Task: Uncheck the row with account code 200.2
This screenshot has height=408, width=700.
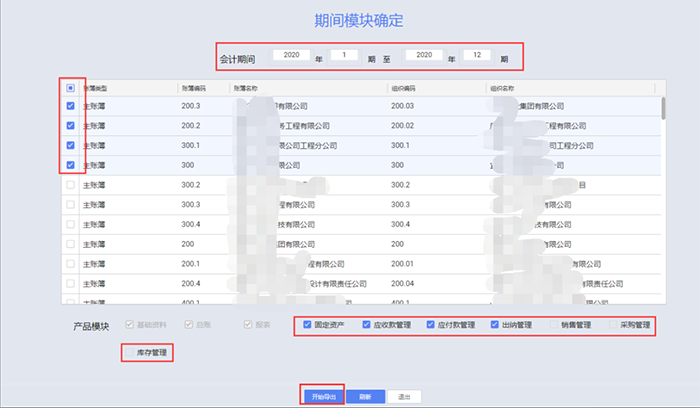Action: pyautogui.click(x=71, y=125)
